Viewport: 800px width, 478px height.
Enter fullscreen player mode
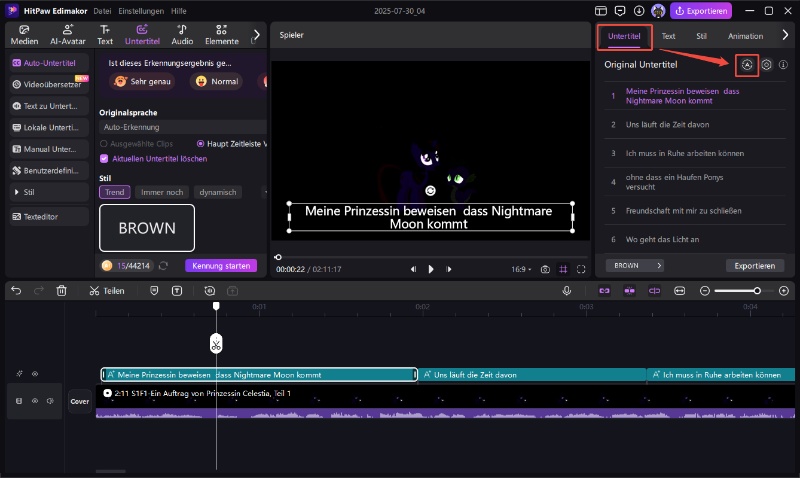point(581,269)
